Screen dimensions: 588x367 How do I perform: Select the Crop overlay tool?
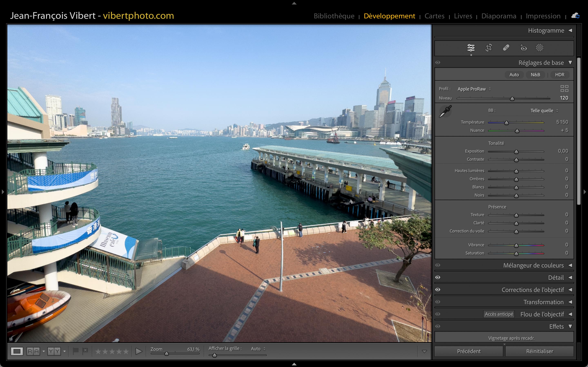[489, 48]
